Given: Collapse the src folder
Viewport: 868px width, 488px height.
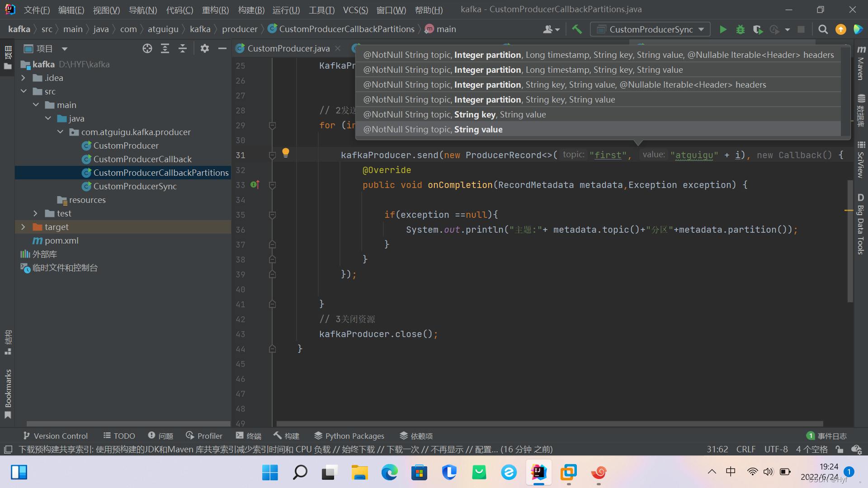Looking at the screenshot, I should tap(24, 91).
